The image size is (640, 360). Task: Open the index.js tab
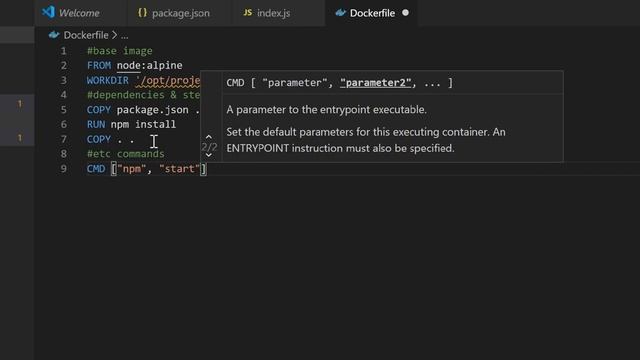[x=273, y=13]
